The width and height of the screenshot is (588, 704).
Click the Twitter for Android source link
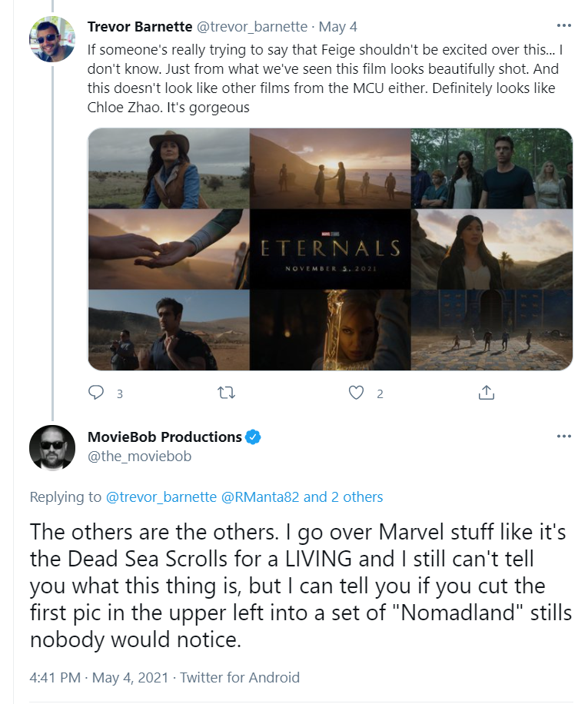click(240, 677)
